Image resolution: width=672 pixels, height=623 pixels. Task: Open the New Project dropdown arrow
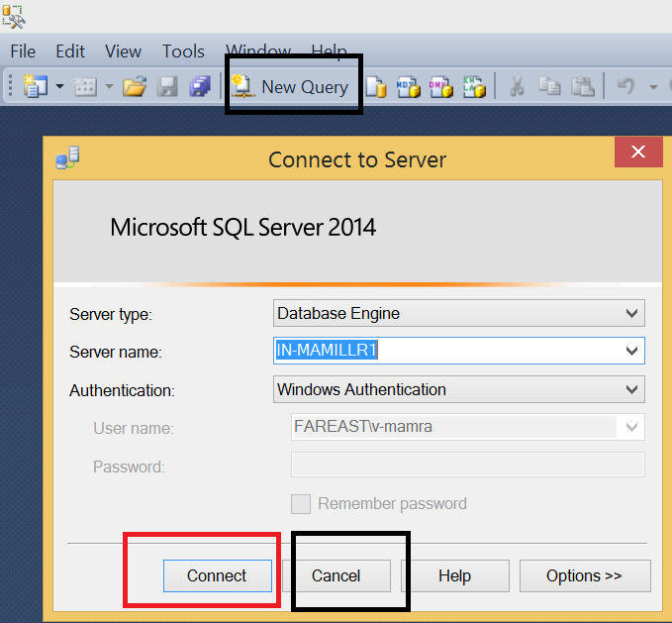60,86
